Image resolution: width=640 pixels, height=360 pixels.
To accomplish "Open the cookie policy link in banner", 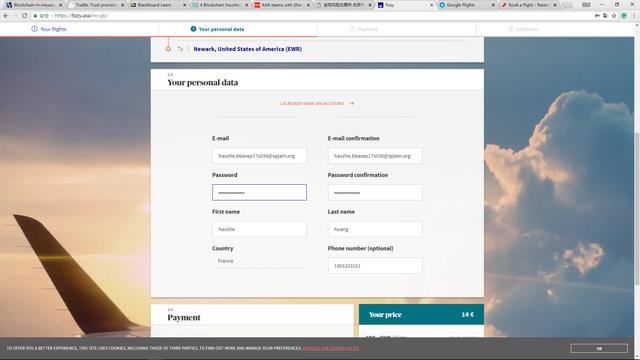I will click(x=331, y=348).
